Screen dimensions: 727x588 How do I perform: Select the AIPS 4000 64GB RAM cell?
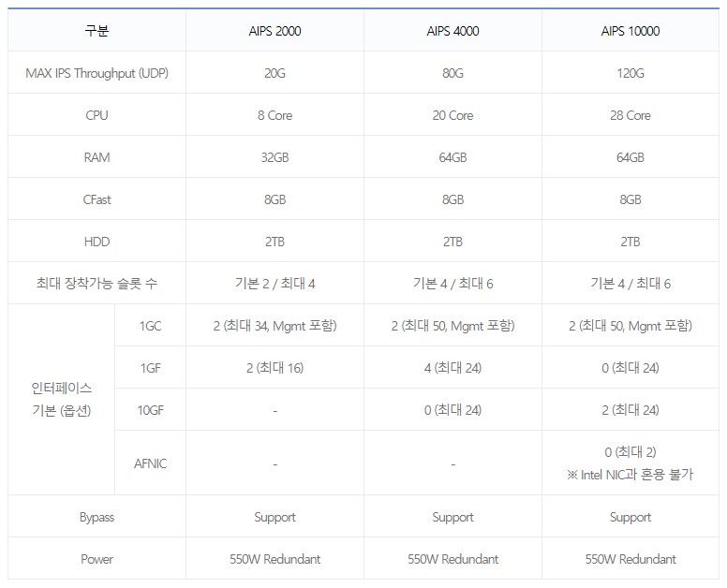tap(453, 157)
